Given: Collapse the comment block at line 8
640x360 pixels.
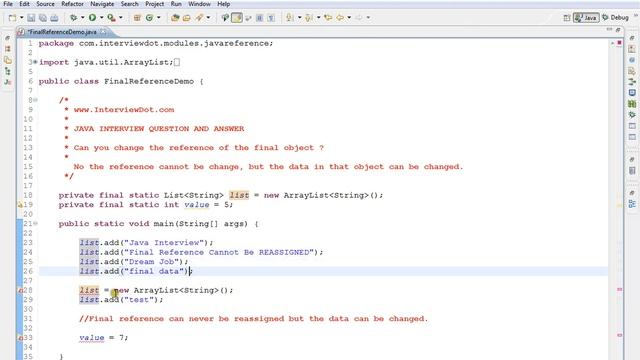Looking at the screenshot, I should pyautogui.click(x=36, y=100).
